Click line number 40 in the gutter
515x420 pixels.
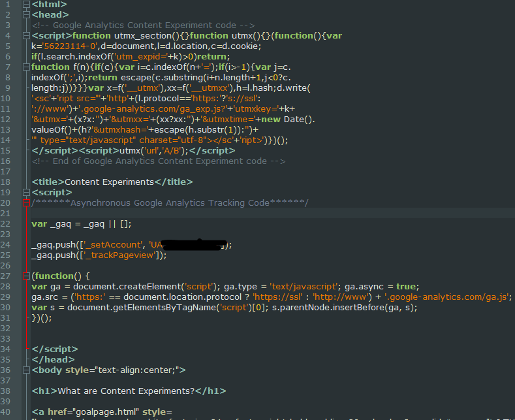[6, 412]
